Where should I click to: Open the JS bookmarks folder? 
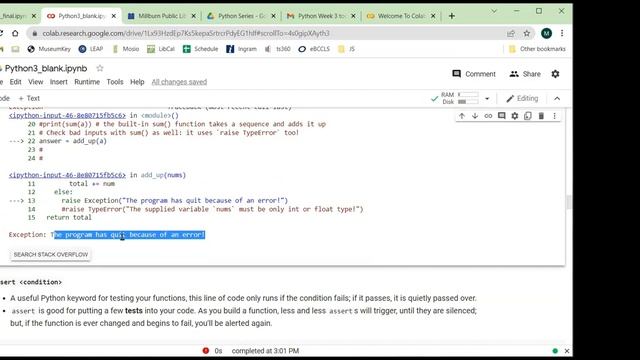click(x=347, y=49)
